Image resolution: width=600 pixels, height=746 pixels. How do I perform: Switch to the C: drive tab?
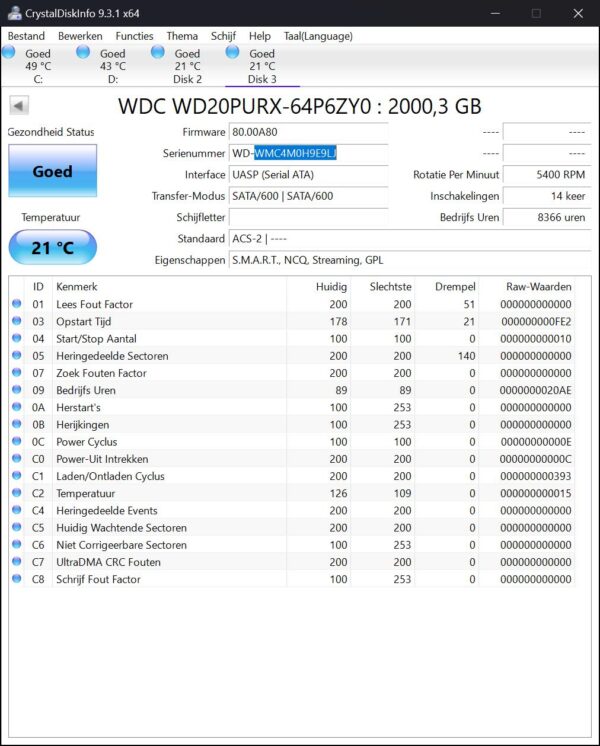pyautogui.click(x=38, y=66)
